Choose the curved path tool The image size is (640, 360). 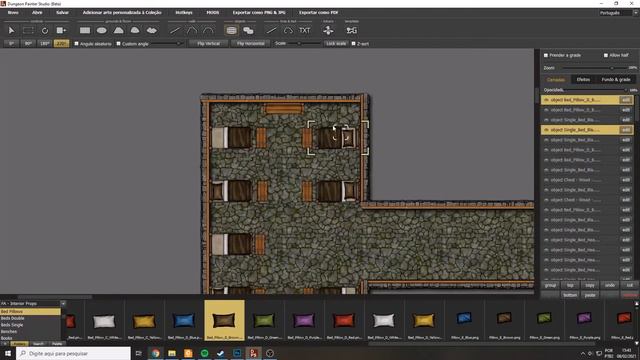click(288, 31)
